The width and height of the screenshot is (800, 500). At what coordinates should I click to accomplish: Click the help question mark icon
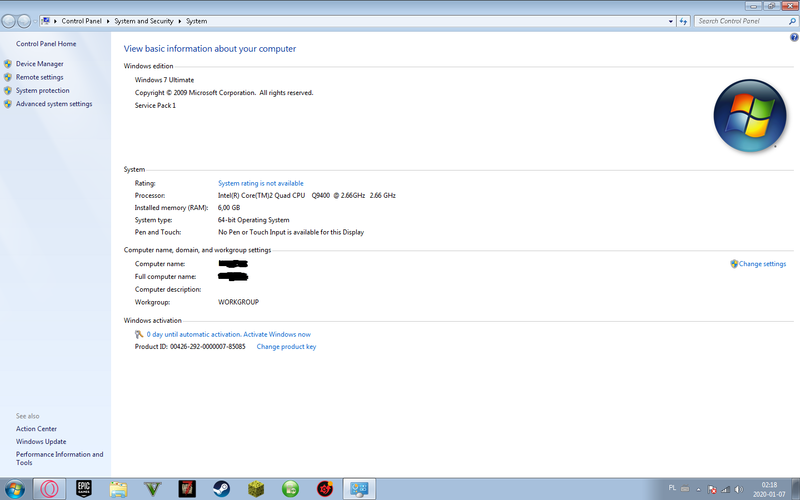coord(794,37)
